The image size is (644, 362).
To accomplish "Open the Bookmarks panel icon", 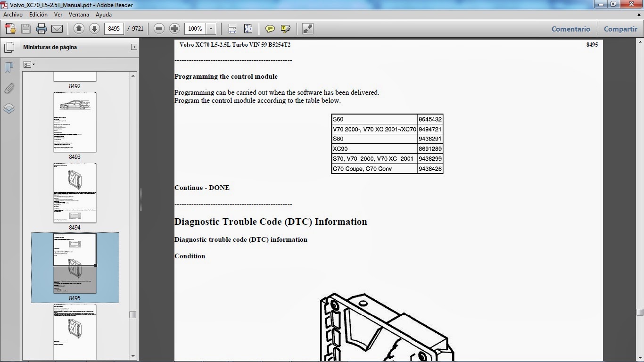I will (x=9, y=68).
